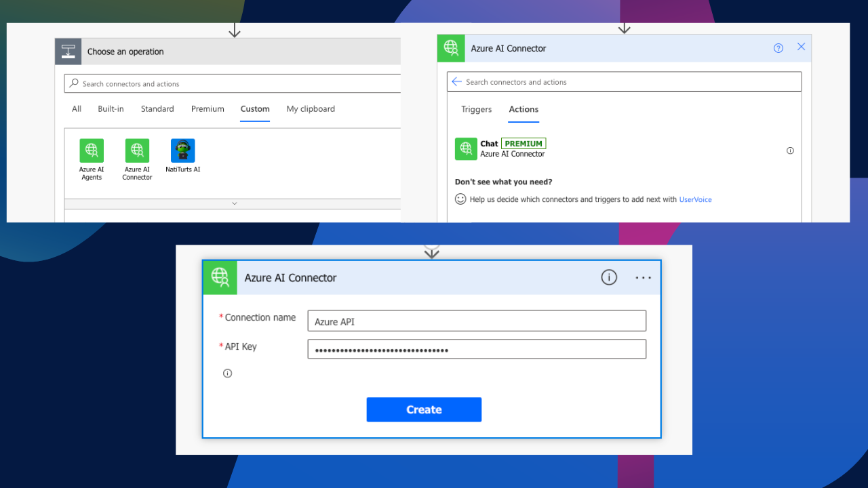
Task: Select the Custom tab
Action: coord(255,109)
